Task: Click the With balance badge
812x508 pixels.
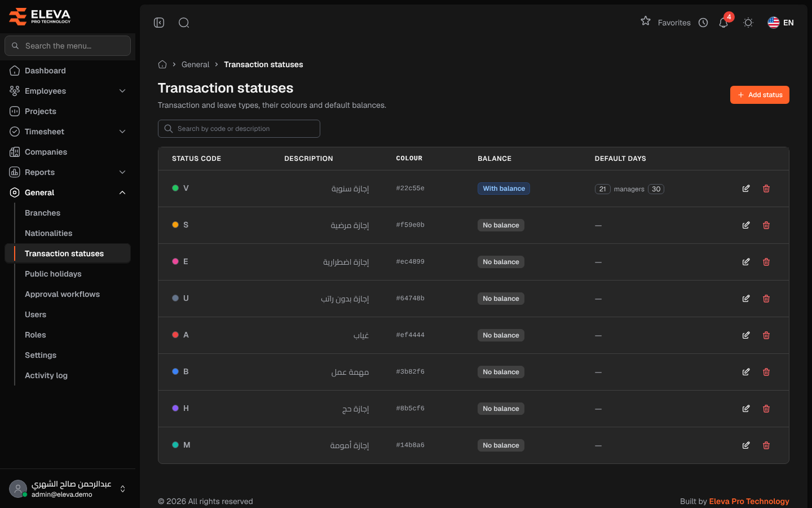Action: coord(504,189)
